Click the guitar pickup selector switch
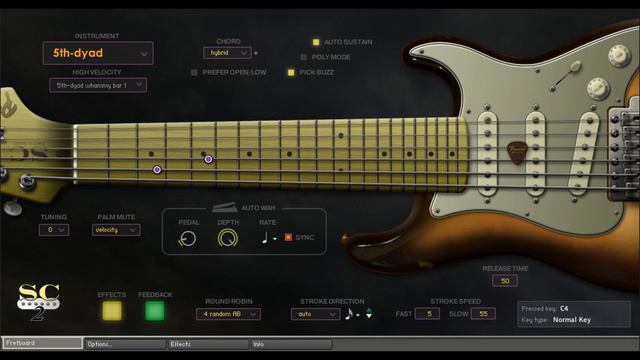 click(565, 76)
